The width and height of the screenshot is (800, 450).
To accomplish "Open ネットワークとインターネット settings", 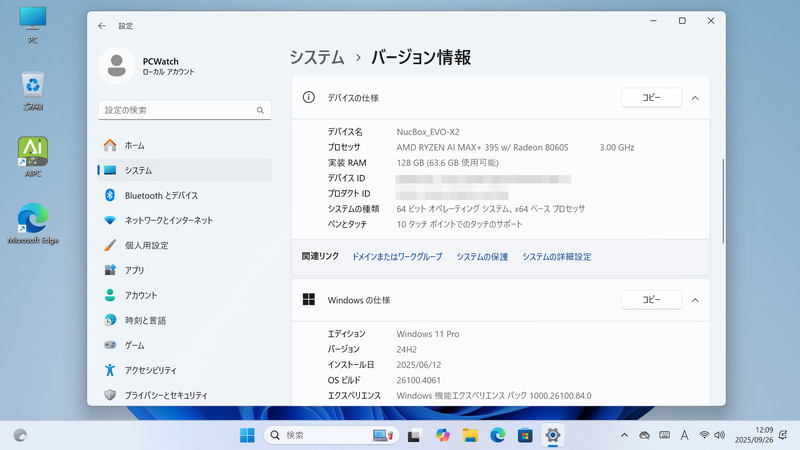I will 185,220.
